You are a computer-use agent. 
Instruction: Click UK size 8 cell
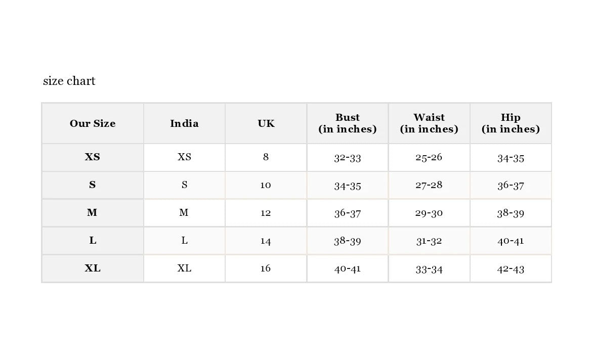(266, 157)
